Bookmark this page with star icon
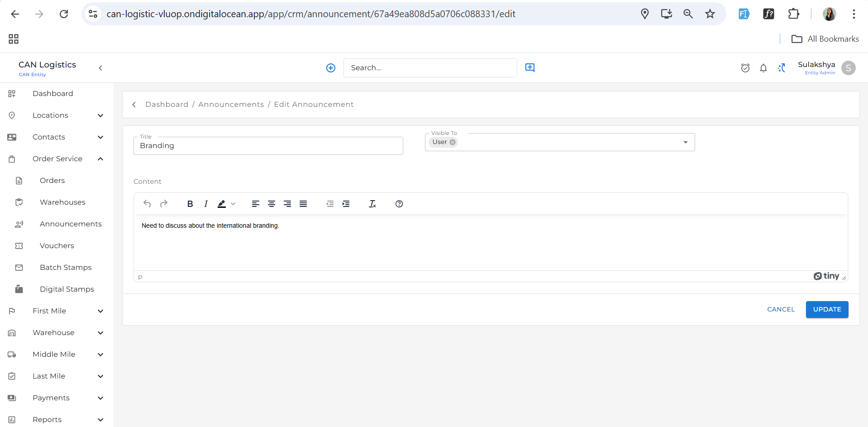The image size is (868, 427). coord(710,14)
